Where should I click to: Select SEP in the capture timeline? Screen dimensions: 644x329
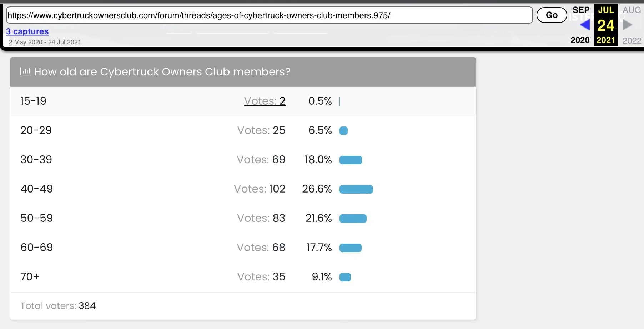pyautogui.click(x=581, y=10)
